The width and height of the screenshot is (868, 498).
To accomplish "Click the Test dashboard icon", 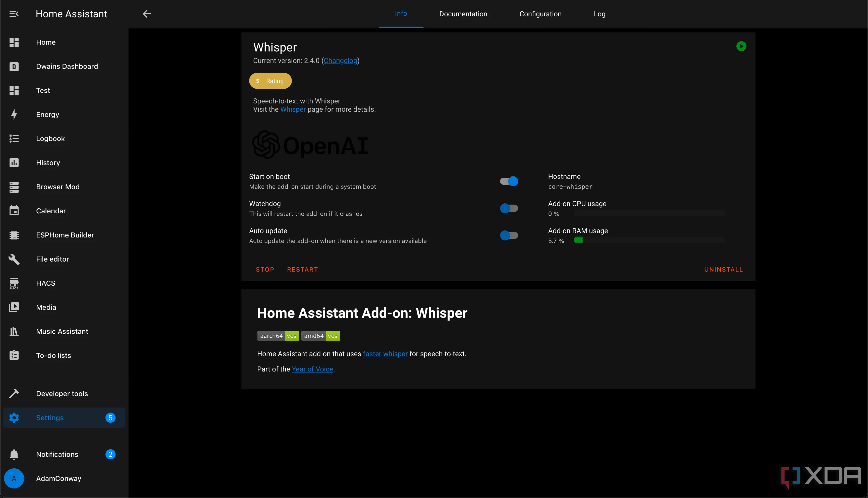I will click(x=14, y=91).
